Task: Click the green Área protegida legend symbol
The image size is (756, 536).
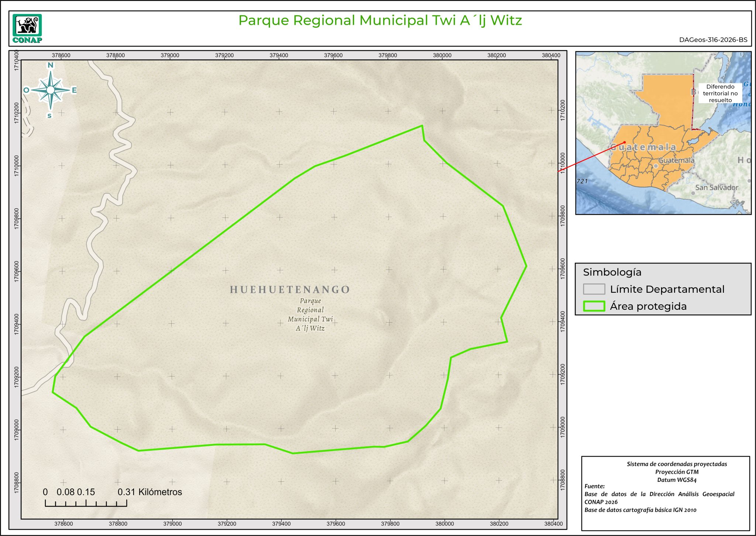Action: (594, 306)
